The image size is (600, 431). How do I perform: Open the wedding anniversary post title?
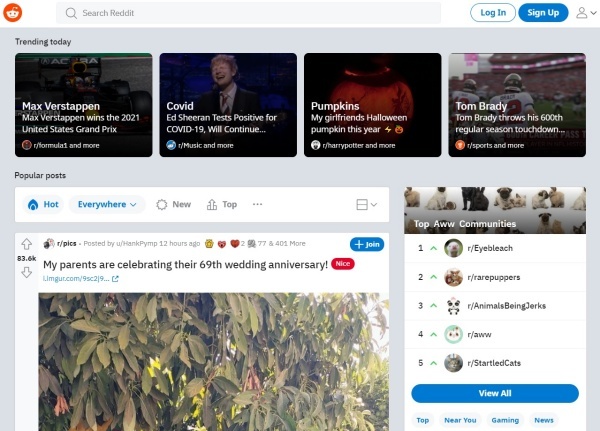pos(185,264)
